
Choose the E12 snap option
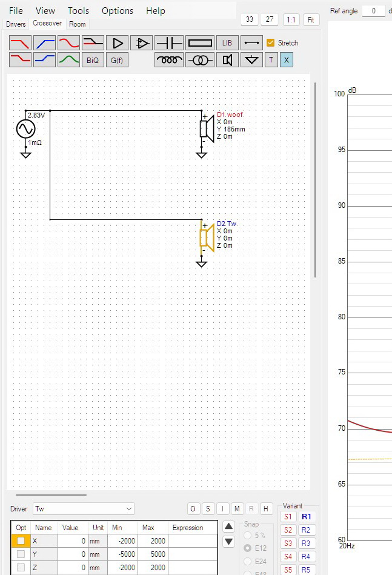(x=248, y=548)
